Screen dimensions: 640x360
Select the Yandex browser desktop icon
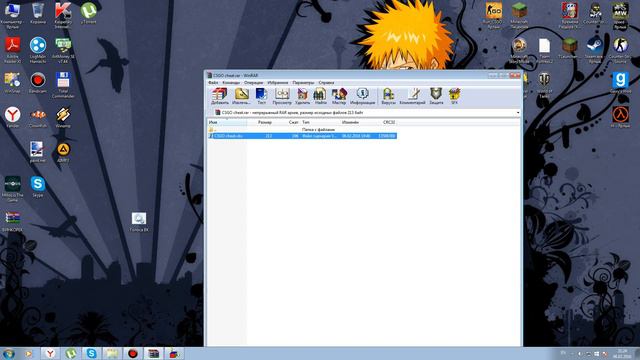pos(12,118)
